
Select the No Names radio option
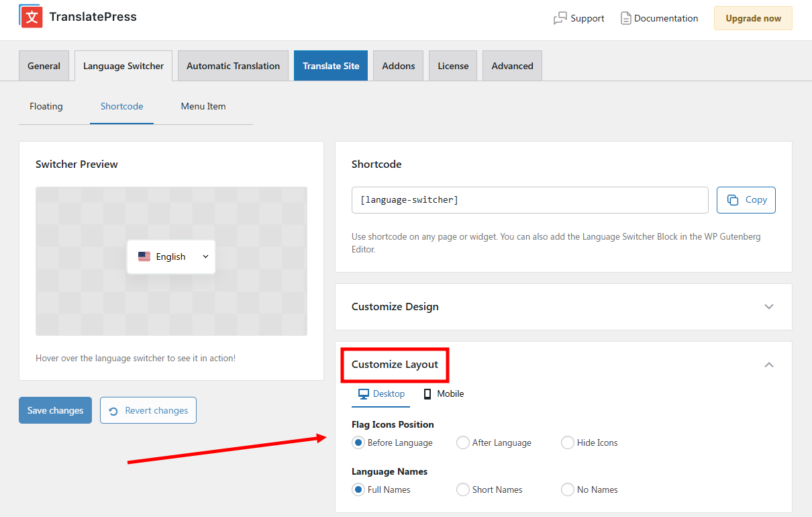[x=568, y=489]
